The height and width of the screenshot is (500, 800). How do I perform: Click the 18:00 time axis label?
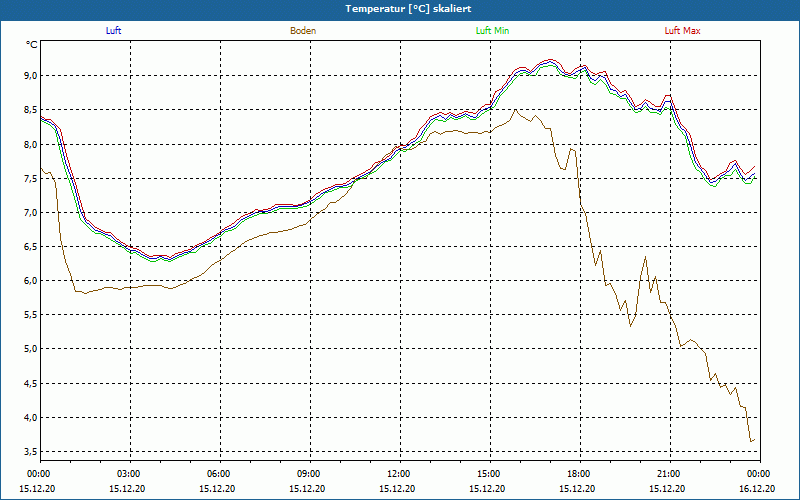click(x=580, y=474)
